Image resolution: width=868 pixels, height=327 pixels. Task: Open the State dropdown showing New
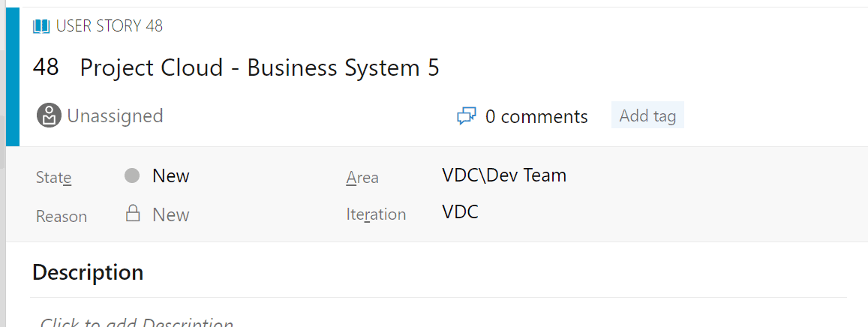pos(171,176)
